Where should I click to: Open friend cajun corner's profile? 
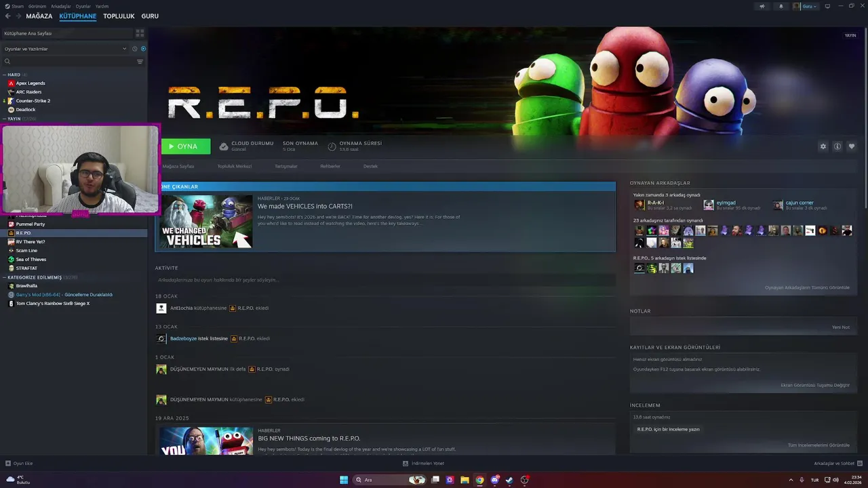800,203
